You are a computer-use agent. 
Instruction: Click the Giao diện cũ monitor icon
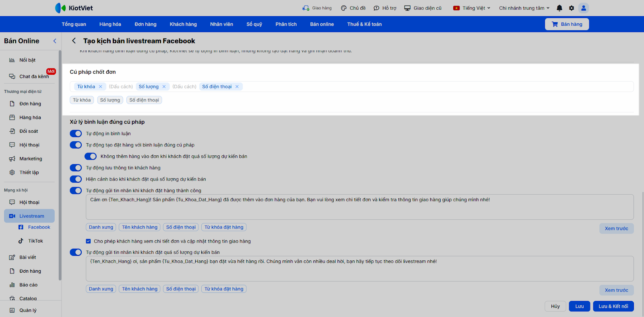pyautogui.click(x=407, y=8)
